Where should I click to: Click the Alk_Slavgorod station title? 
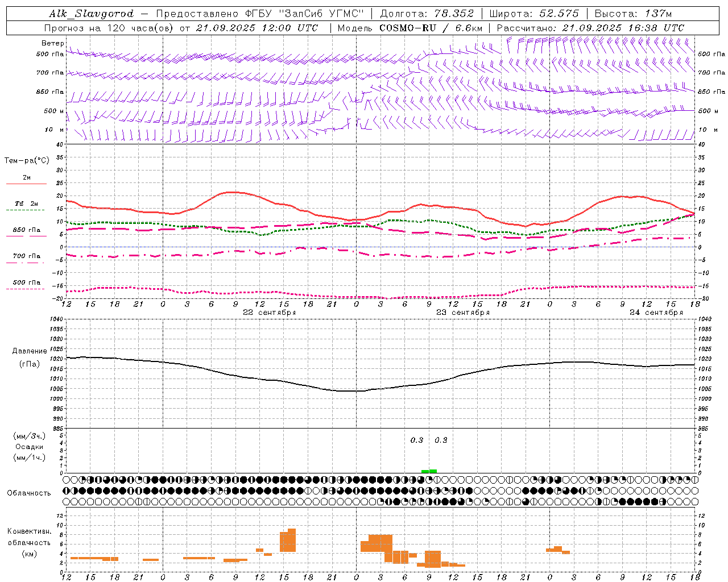[92, 14]
